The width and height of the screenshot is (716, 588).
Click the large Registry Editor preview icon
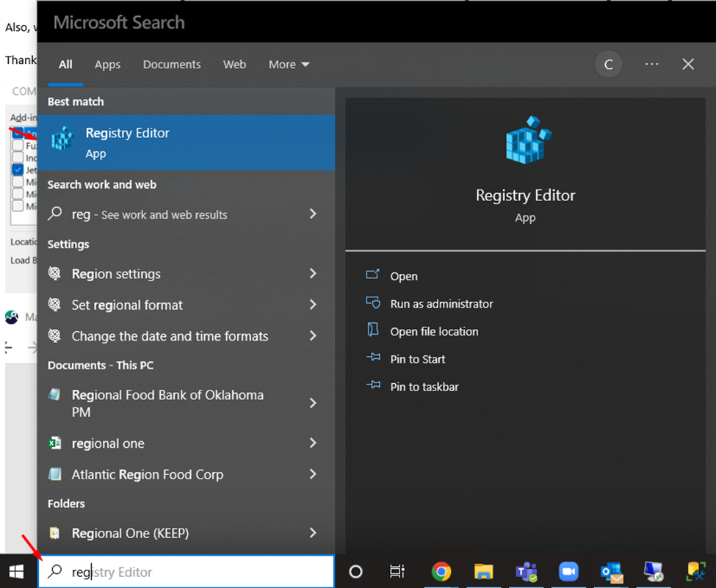[528, 139]
